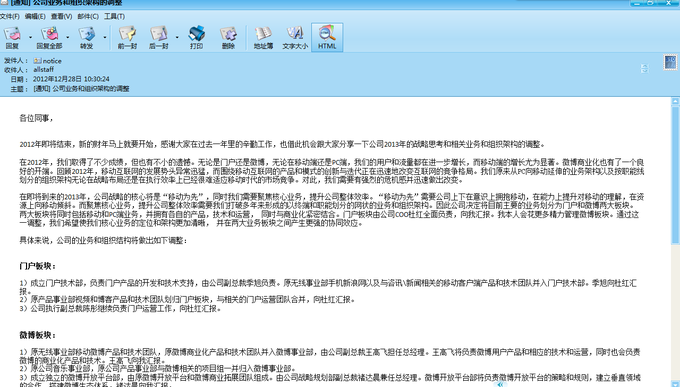Collapse header with the up chevron
680x387 pixels.
coord(644,66)
